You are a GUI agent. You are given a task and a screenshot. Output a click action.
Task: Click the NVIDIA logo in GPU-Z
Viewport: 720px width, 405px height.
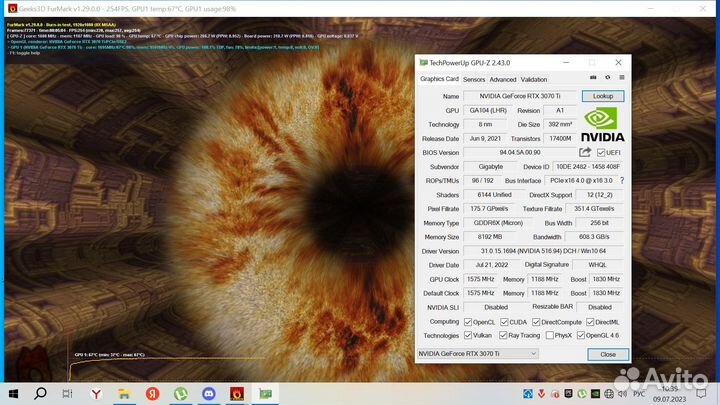coord(602,124)
